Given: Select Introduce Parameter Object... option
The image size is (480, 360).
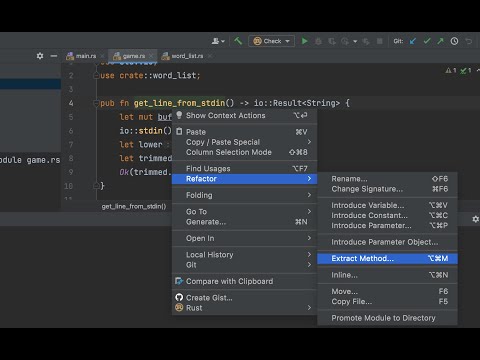Looking at the screenshot, I should point(387,242).
